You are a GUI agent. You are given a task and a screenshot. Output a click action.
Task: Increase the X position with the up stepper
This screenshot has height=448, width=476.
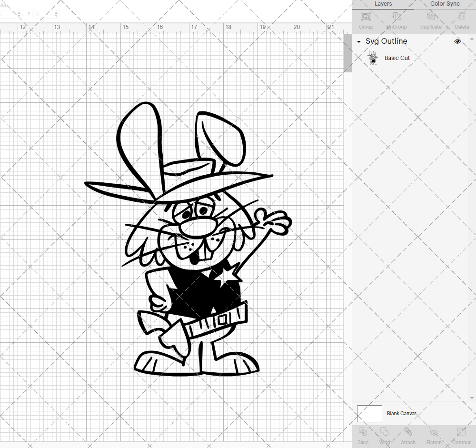coord(19,11)
